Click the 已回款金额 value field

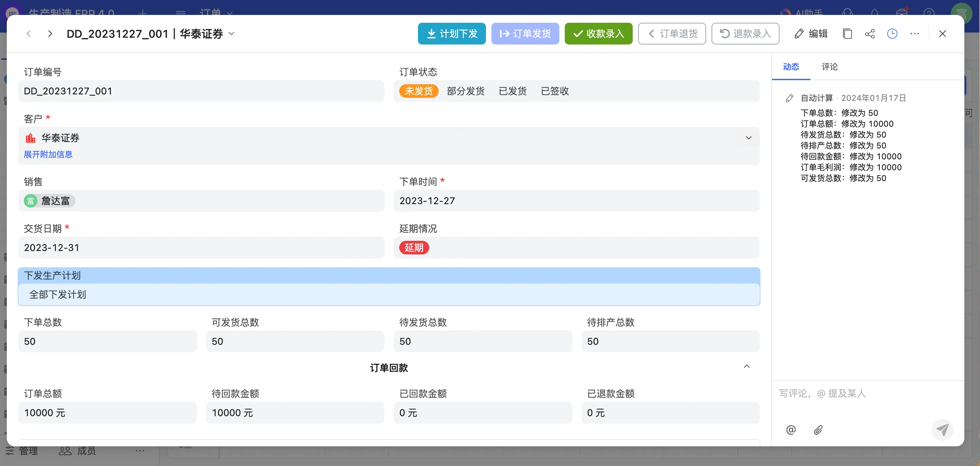point(483,413)
